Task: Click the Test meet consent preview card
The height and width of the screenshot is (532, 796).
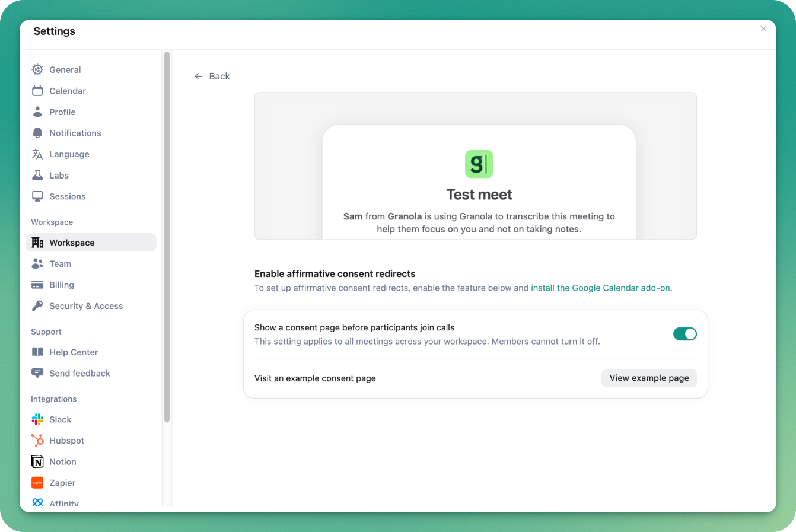Action: pyautogui.click(x=479, y=183)
